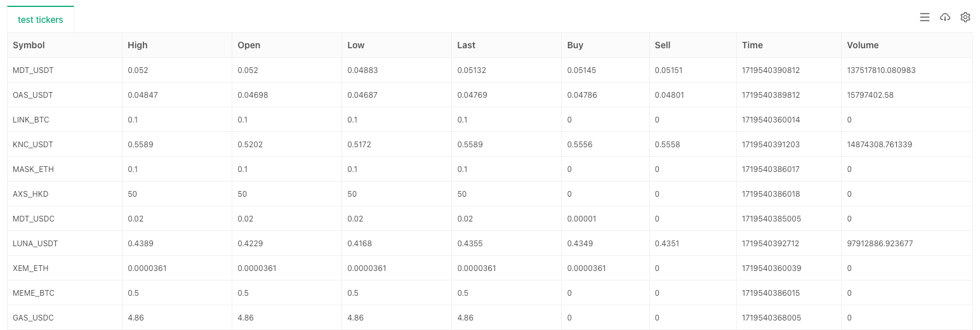This screenshot has width=980, height=330.
Task: Click the Buy column header
Action: coord(575,45)
